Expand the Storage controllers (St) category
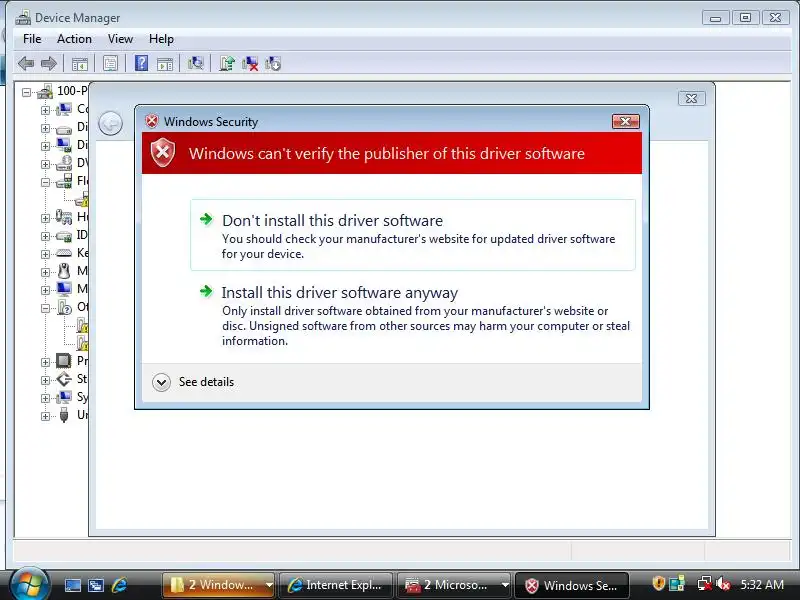The image size is (800, 600). [45, 380]
